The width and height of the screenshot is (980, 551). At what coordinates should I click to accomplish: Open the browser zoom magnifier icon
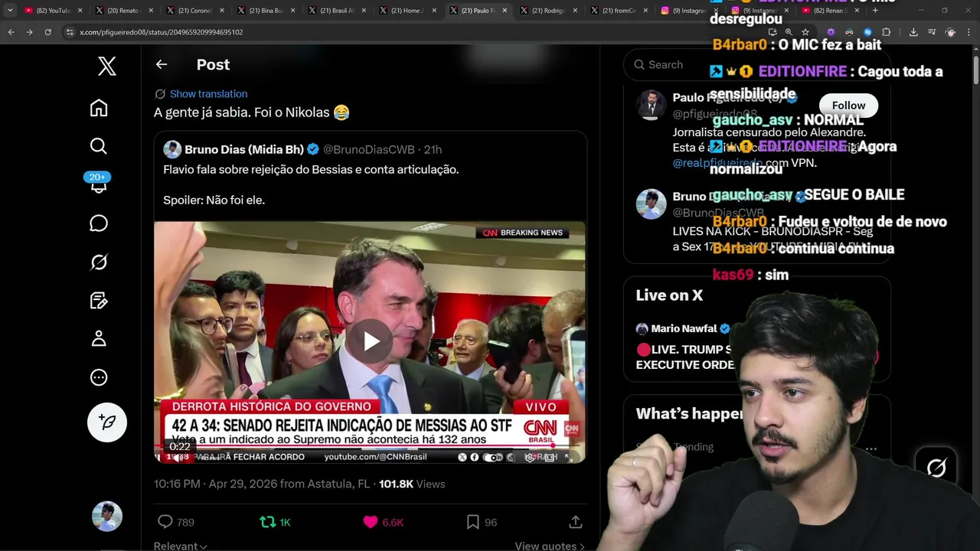coord(789,32)
